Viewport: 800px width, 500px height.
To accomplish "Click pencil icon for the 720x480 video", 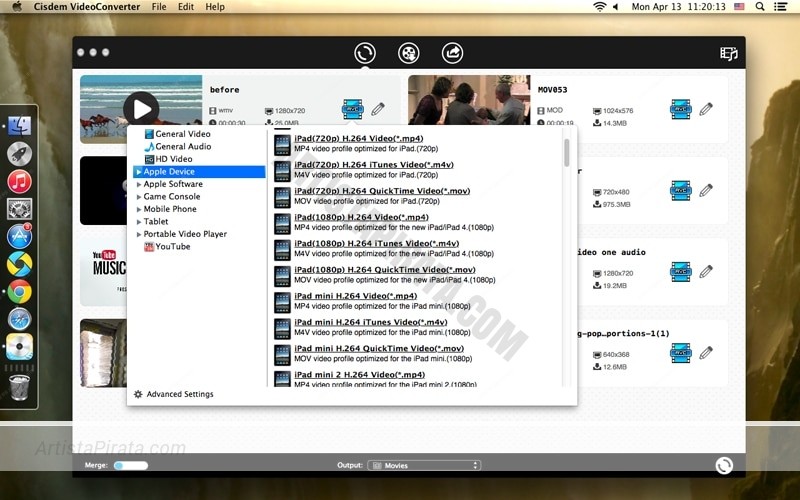I will pos(706,190).
